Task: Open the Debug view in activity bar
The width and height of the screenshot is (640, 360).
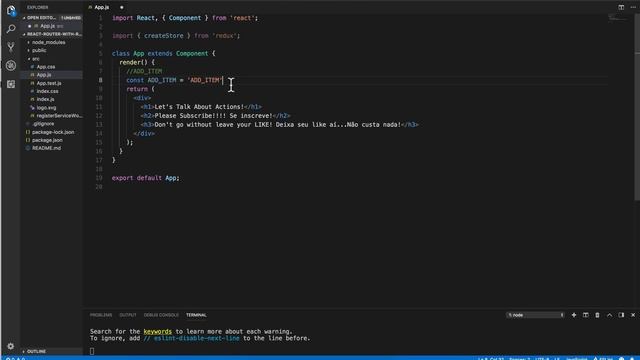Action: click(x=11, y=65)
